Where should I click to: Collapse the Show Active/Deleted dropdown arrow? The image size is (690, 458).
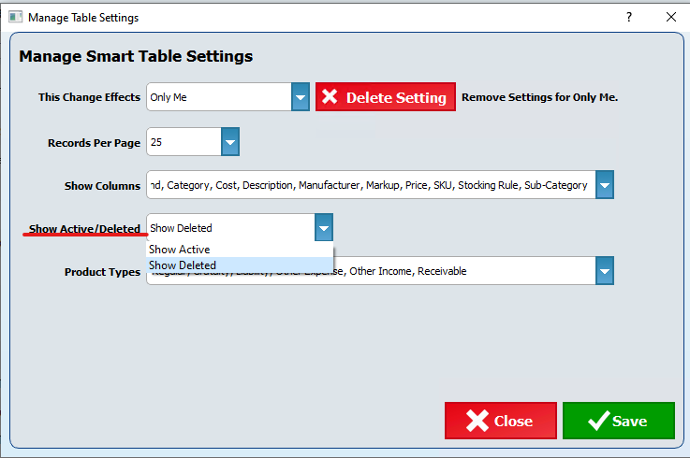(323, 228)
